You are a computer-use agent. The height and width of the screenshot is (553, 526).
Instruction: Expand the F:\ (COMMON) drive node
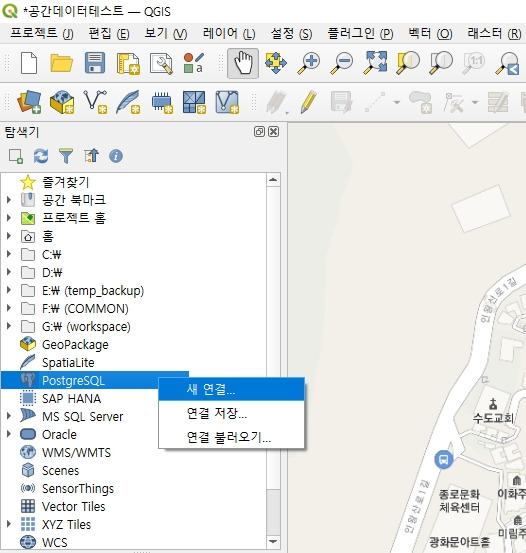tap(9, 308)
